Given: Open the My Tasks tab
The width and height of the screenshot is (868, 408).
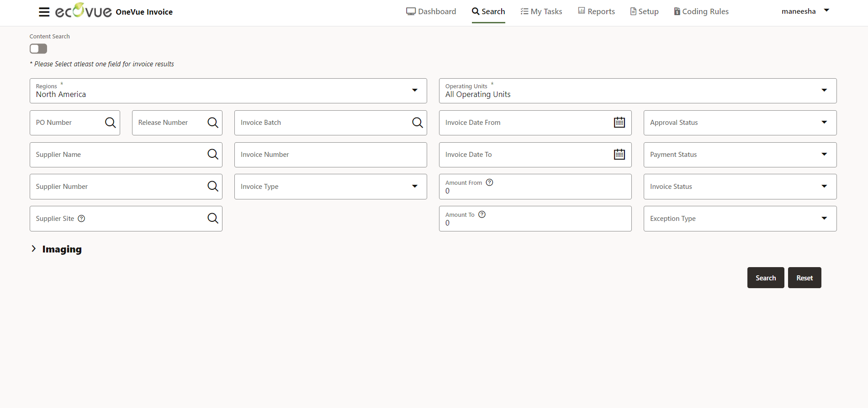Looking at the screenshot, I should click(541, 11).
